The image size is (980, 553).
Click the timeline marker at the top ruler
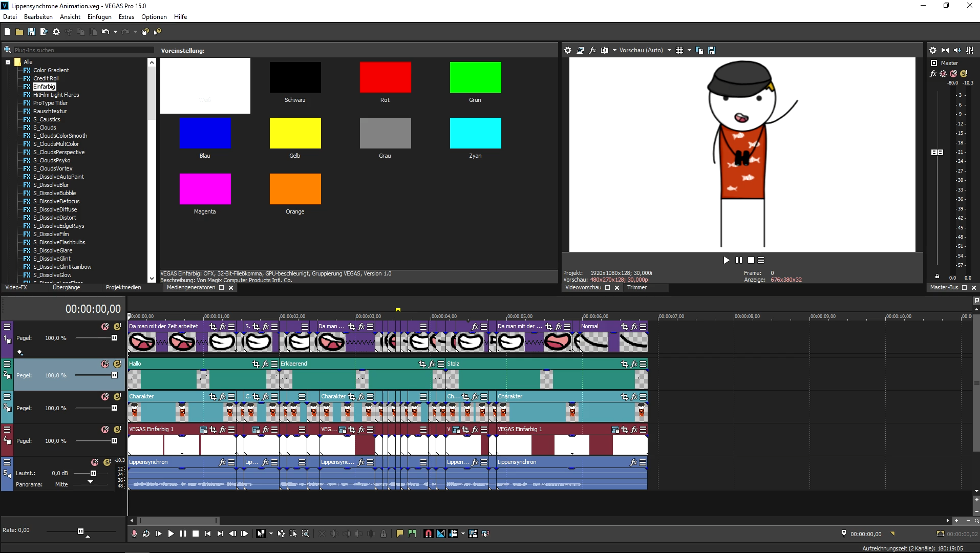[398, 310]
